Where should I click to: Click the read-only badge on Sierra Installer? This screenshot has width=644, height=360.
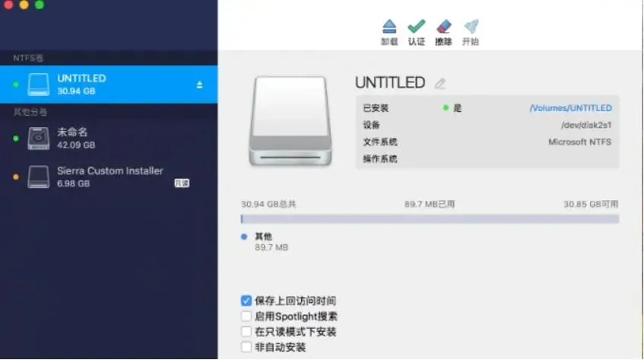pyautogui.click(x=182, y=183)
